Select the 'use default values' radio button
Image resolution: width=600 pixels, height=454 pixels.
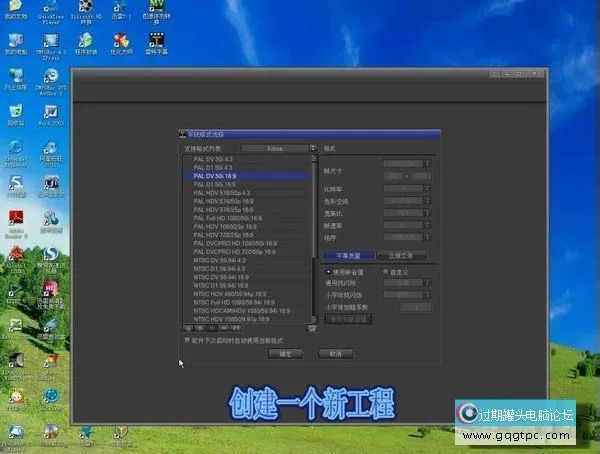click(x=327, y=272)
